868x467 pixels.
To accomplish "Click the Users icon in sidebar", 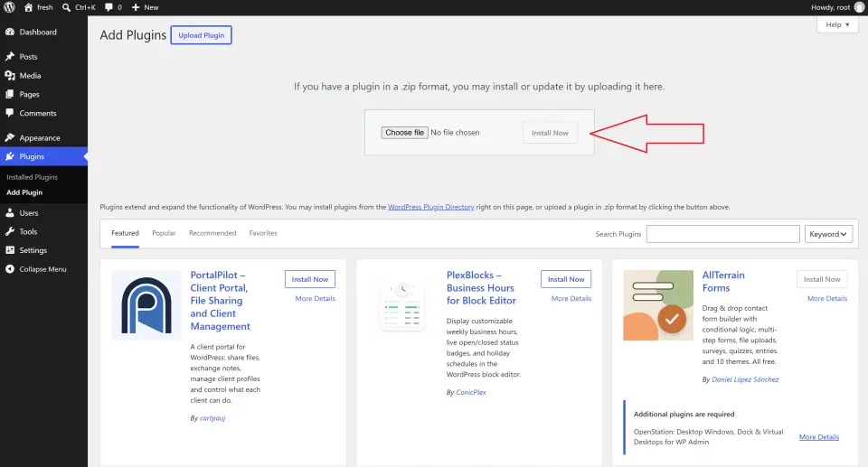I will click(x=10, y=212).
